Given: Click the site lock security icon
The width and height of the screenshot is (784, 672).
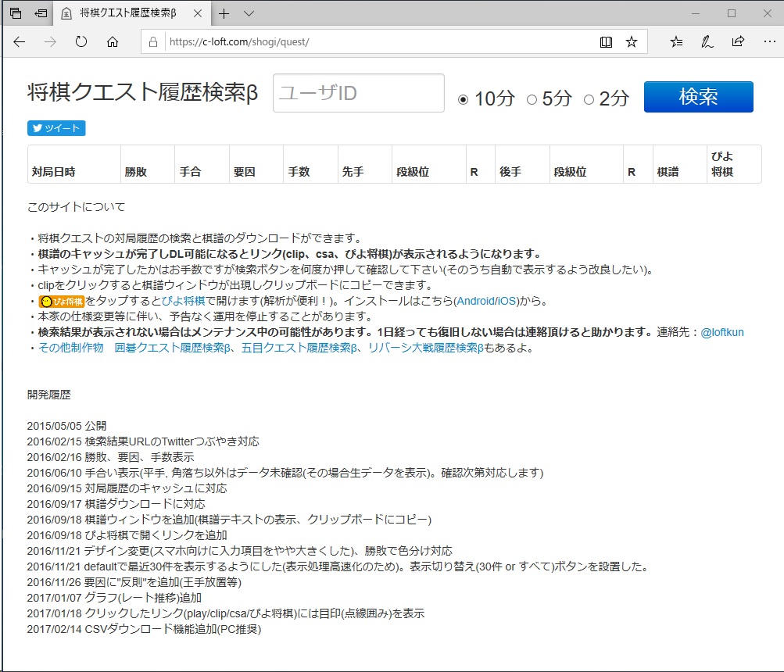Looking at the screenshot, I should [153, 42].
